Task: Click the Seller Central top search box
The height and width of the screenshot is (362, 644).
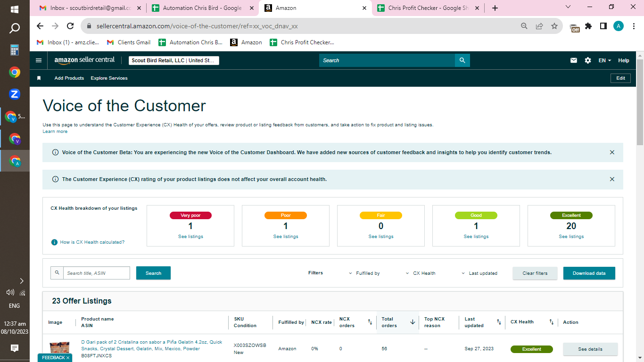Action: pos(387,60)
